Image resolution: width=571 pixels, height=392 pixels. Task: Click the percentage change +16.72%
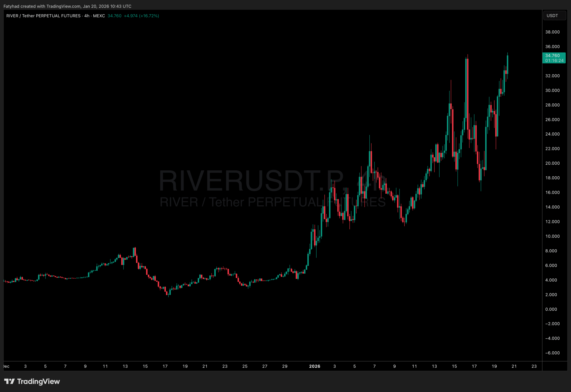(149, 16)
